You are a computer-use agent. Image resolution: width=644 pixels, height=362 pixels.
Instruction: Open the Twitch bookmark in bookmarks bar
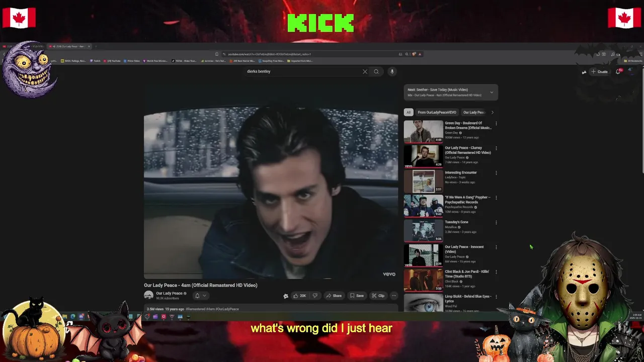96,61
